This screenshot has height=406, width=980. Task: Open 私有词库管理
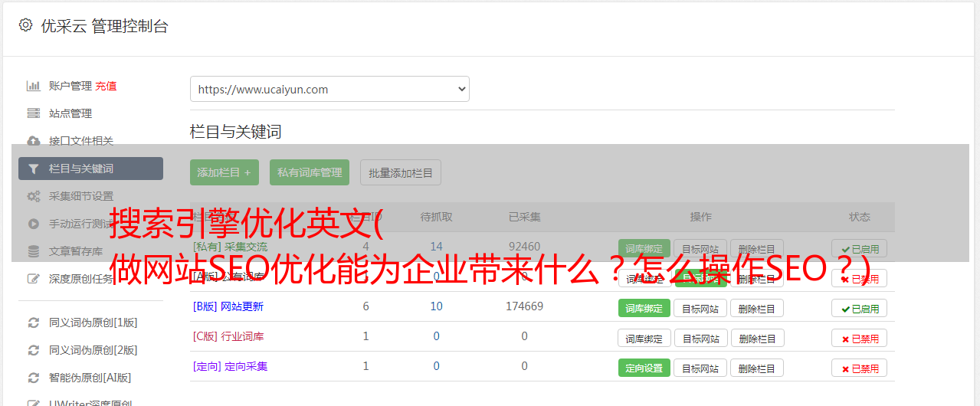[x=310, y=172]
